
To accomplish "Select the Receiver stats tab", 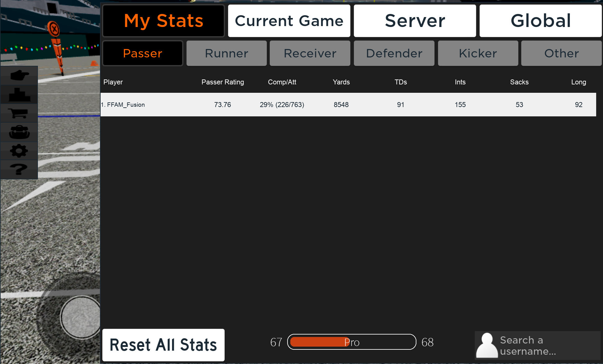I will (310, 53).
